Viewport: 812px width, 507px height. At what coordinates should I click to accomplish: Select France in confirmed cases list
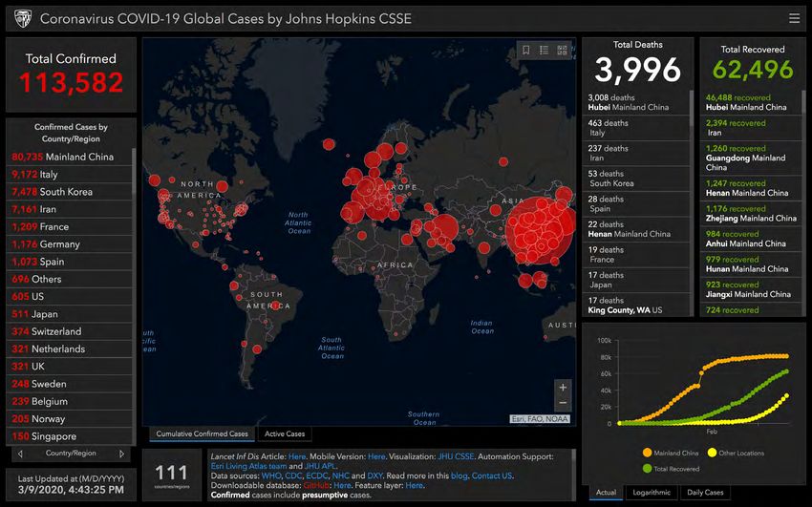coord(70,226)
